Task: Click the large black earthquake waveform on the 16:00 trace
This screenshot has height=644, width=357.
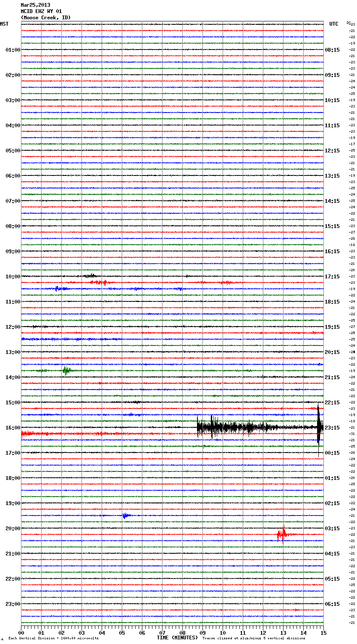Action: coord(235,428)
